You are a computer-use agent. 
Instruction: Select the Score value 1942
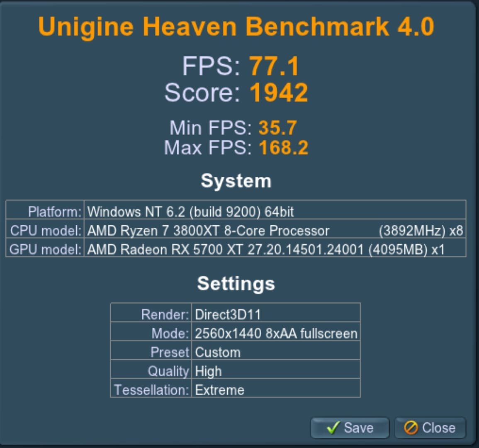[279, 93]
